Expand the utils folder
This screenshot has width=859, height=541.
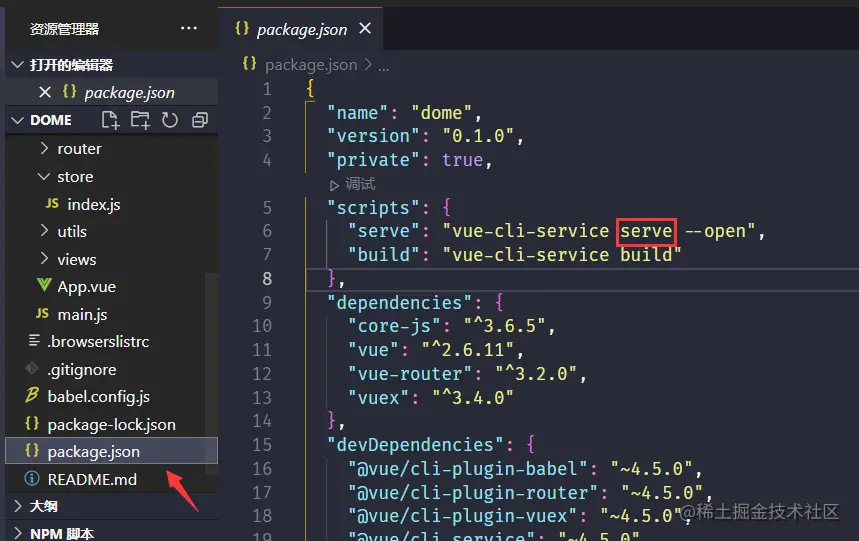pyautogui.click(x=44, y=231)
